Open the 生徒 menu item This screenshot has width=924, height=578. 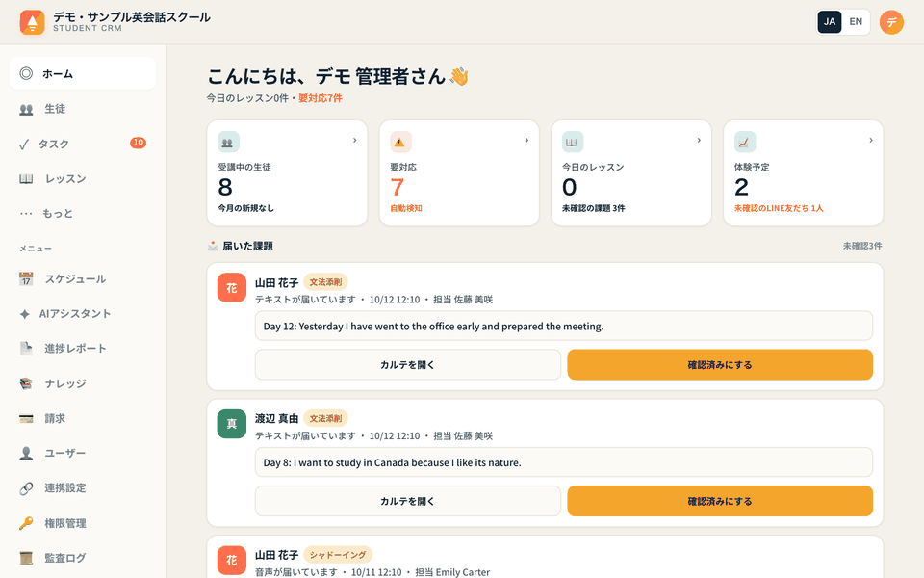83,109
